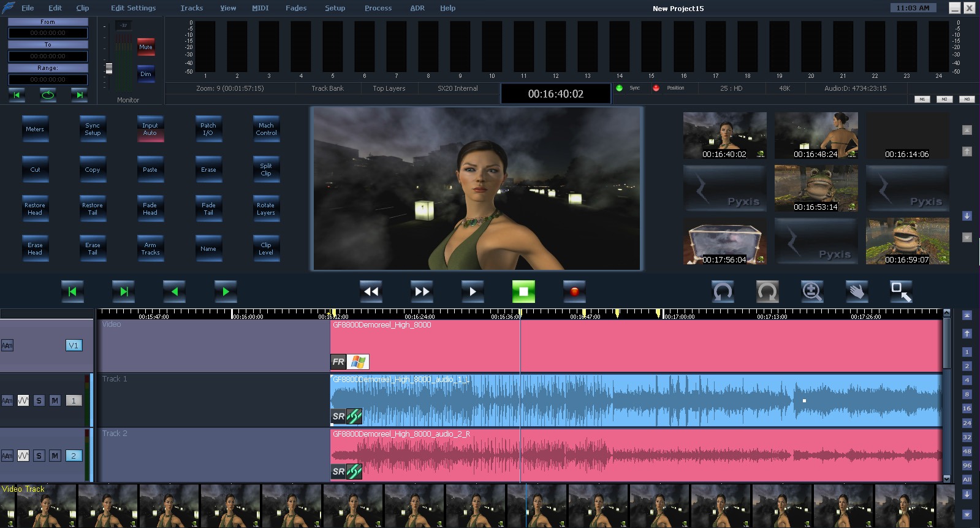Click the Meters button
Viewport: 980px width, 528px height.
[35, 129]
